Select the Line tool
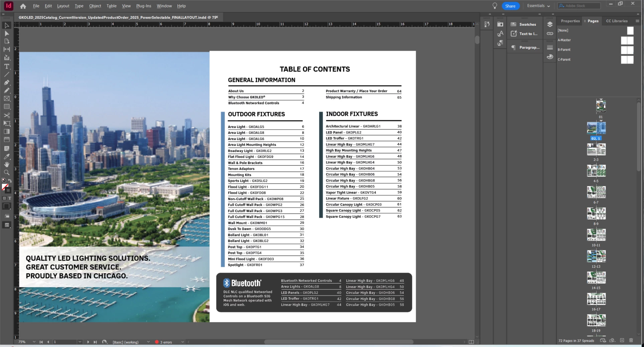 click(x=7, y=74)
